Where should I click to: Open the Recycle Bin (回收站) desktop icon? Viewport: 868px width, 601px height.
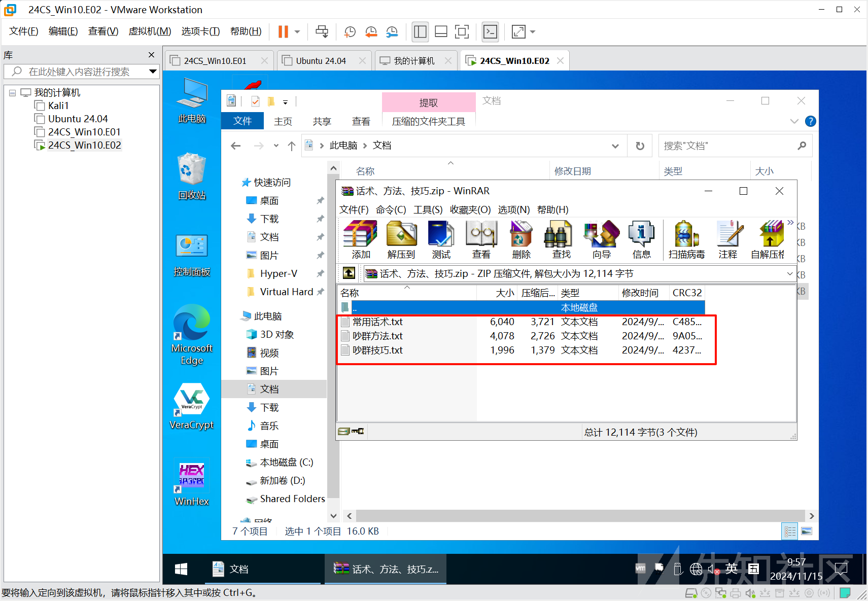coord(192,176)
